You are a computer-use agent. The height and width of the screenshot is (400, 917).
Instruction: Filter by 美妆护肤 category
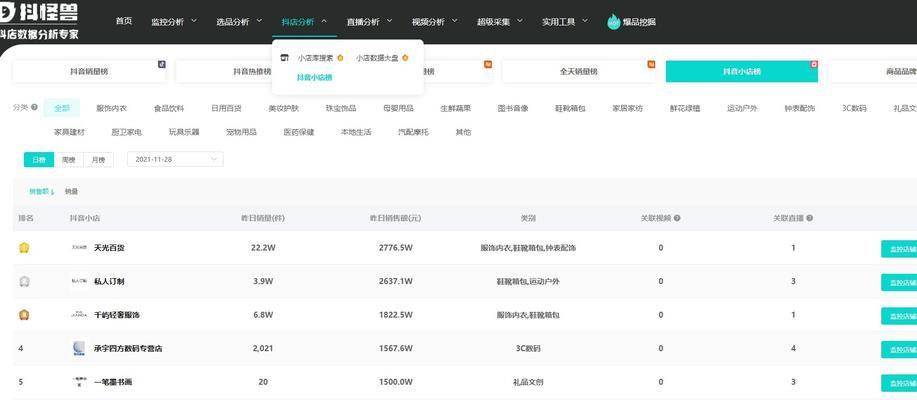[x=284, y=108]
